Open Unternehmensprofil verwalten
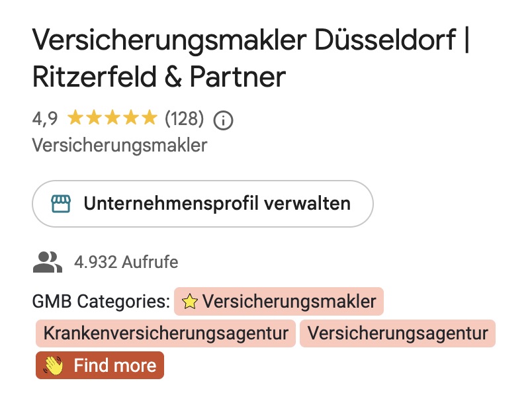Viewport: 532px width, 397px height. point(203,204)
